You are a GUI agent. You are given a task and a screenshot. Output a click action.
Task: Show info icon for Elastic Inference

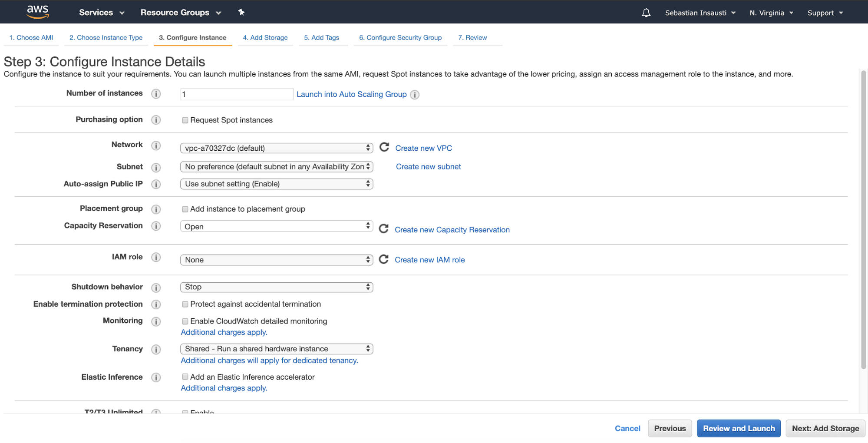(156, 377)
